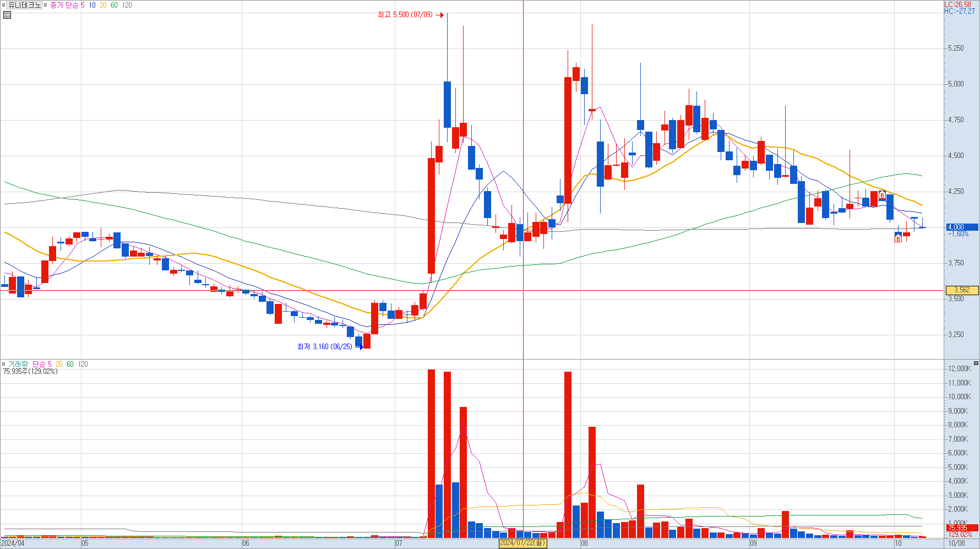The image size is (980, 549).
Task: Select the 10-day price moving average label
Action: (x=92, y=5)
